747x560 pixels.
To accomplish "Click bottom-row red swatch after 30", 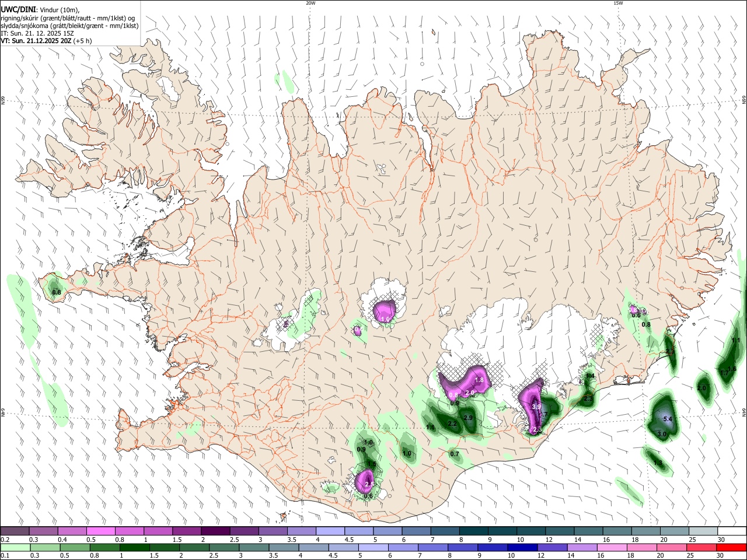I will click(x=732, y=547).
